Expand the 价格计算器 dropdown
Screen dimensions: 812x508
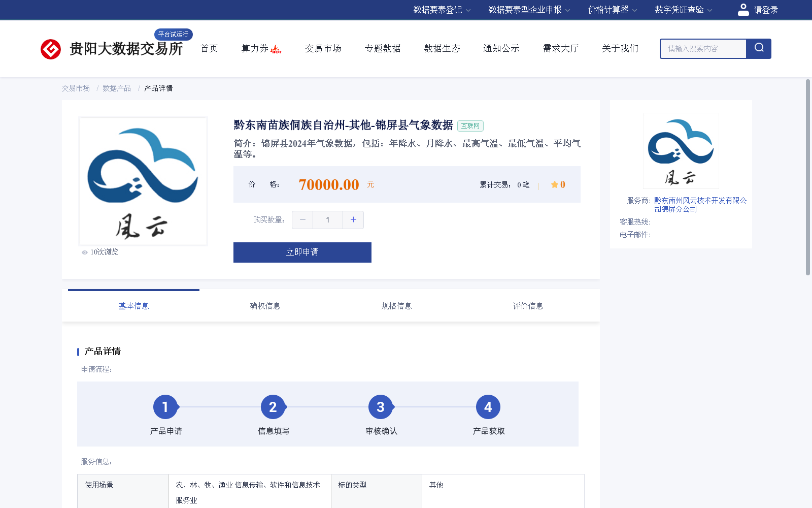[x=613, y=10]
